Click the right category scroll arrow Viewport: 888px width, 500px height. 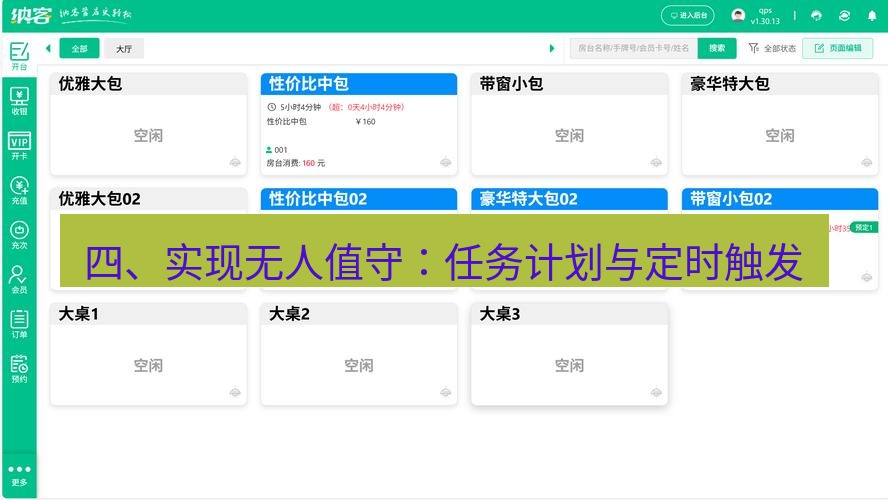pyautogui.click(x=552, y=48)
